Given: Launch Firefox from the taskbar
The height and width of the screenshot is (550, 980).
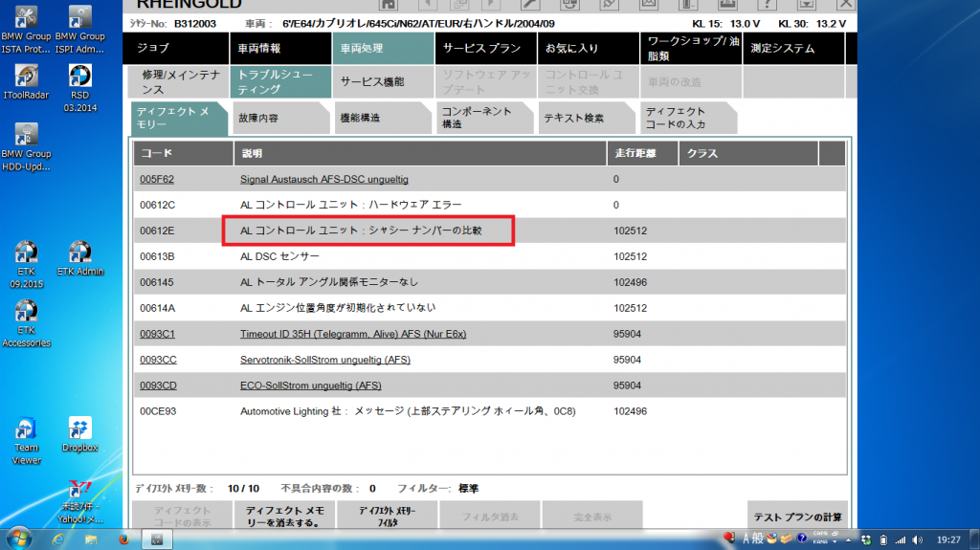Looking at the screenshot, I should point(123,539).
